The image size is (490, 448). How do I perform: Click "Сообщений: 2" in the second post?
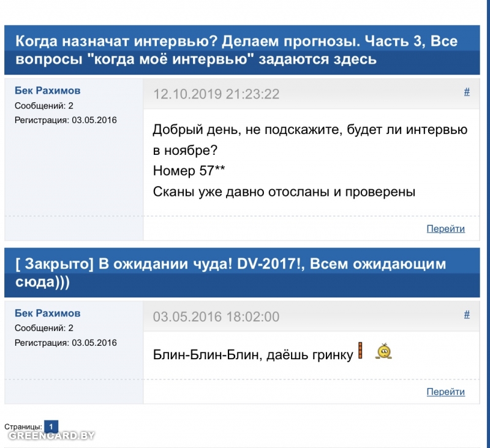[44, 328]
